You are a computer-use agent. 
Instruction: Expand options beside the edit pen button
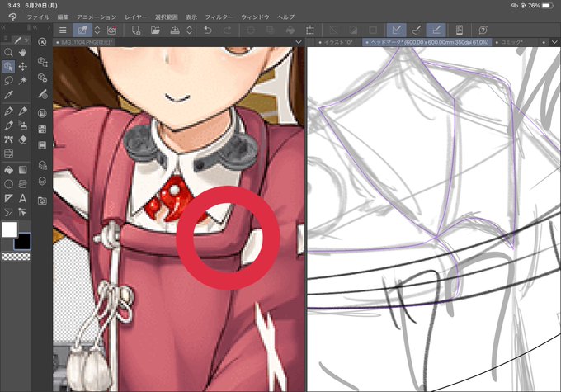(97, 31)
